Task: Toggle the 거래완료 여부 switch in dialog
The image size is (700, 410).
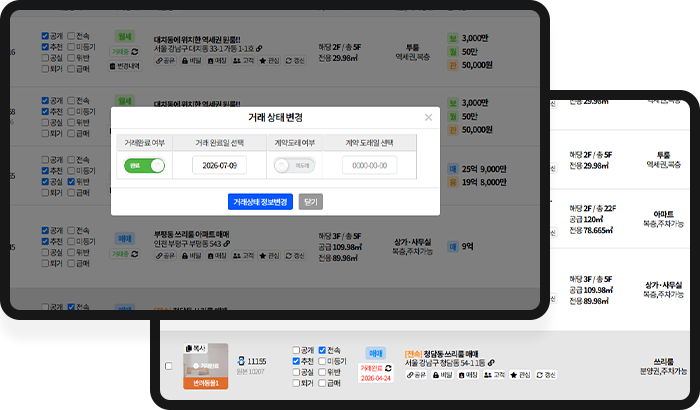Action: tap(144, 166)
